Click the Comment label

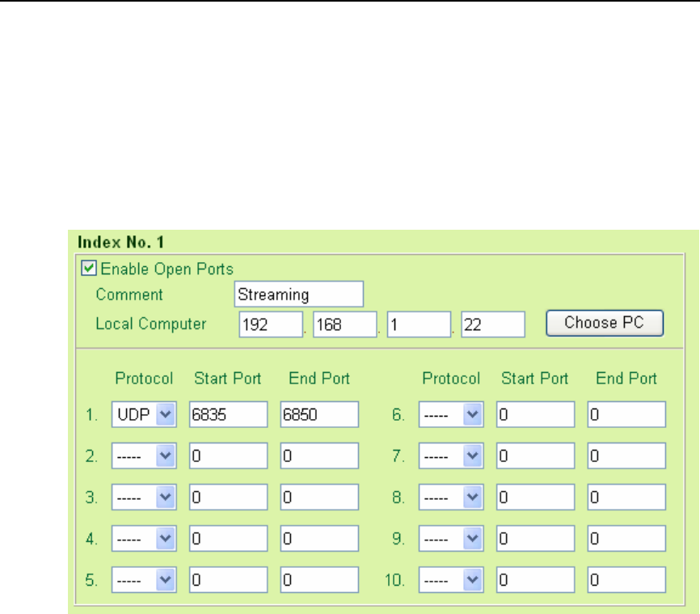point(129,294)
